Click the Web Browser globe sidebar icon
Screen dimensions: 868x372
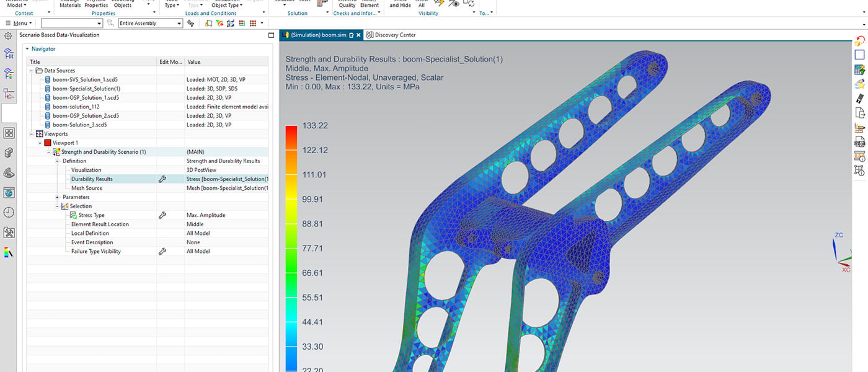pyautogui.click(x=9, y=193)
